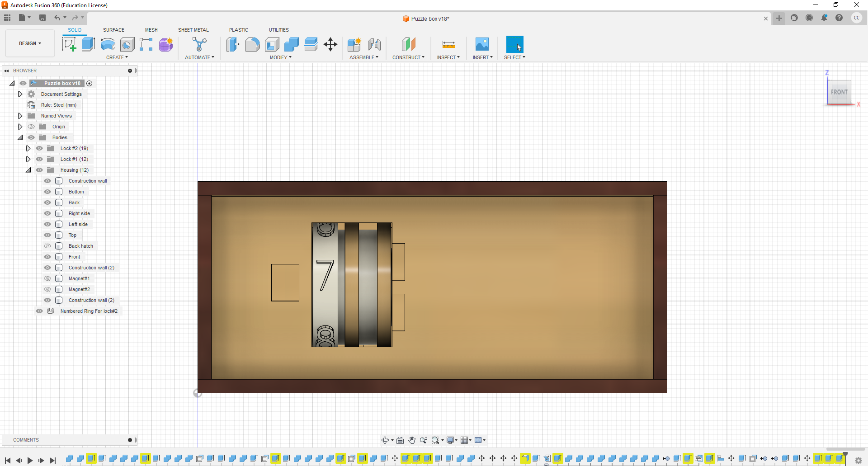Toggle visibility of Magnet#1
Viewport: 868px width, 466px height.
(47, 278)
